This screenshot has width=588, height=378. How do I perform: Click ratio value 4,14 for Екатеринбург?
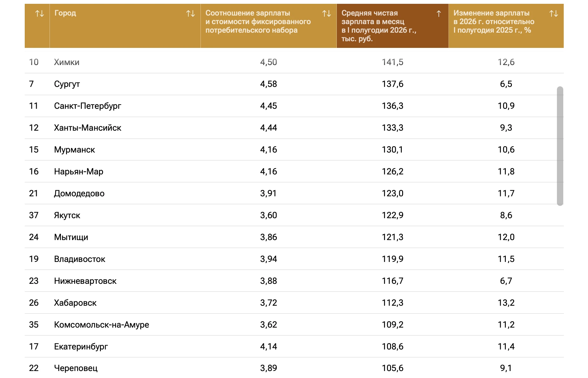pos(269,347)
